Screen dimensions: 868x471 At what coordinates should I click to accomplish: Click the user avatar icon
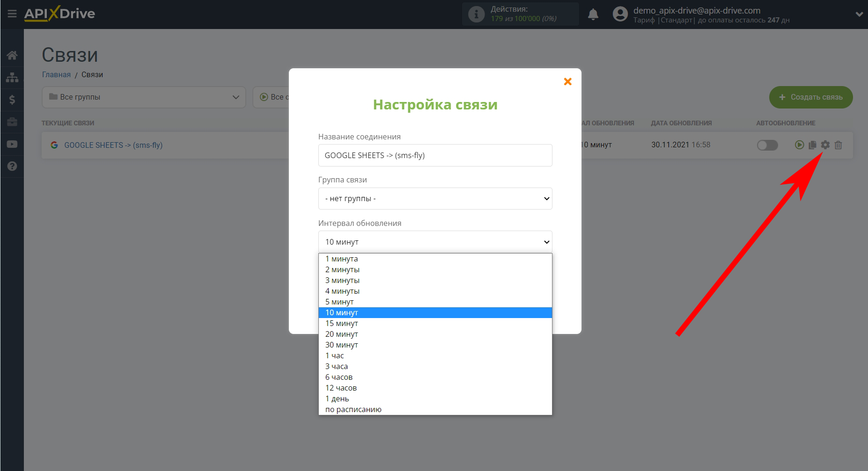620,14
